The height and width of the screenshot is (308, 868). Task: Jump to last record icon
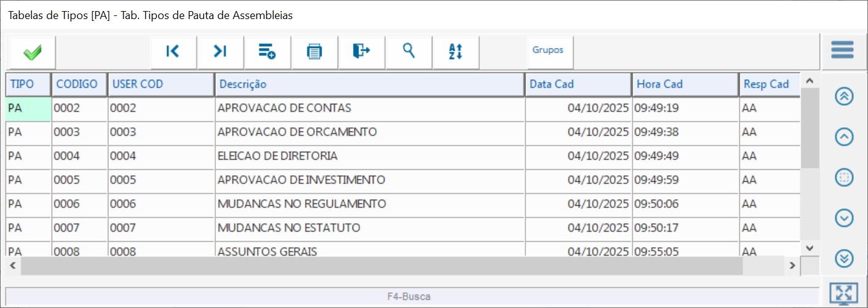[220, 52]
